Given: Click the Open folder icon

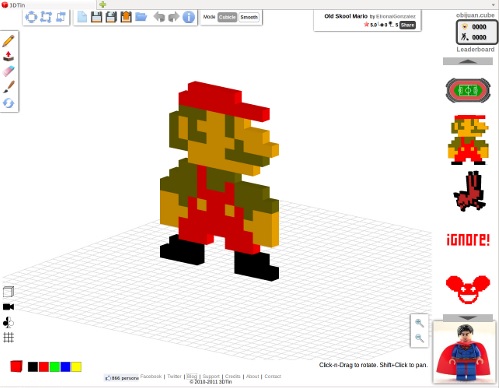Looking at the screenshot, I should [141, 17].
